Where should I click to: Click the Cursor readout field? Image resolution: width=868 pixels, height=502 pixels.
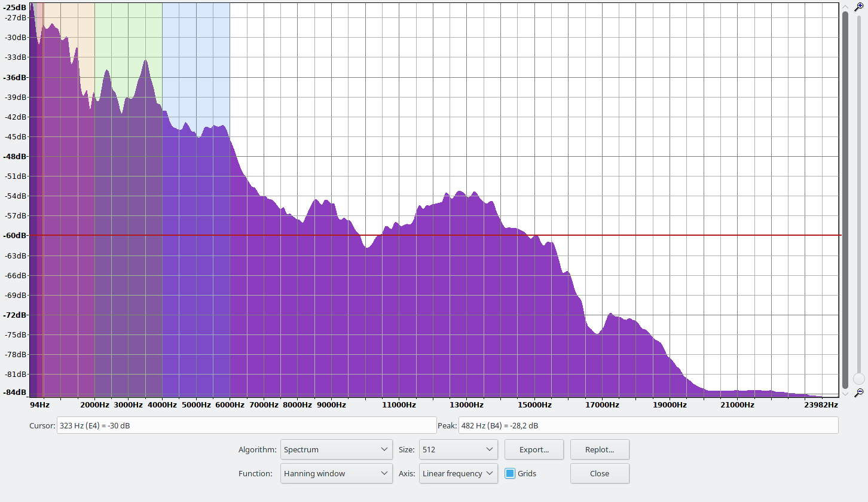tap(246, 425)
